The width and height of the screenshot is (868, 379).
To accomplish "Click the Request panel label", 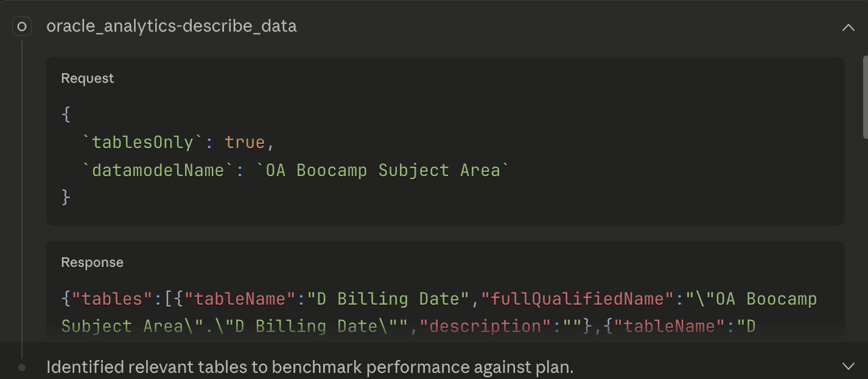I will pyautogui.click(x=87, y=78).
